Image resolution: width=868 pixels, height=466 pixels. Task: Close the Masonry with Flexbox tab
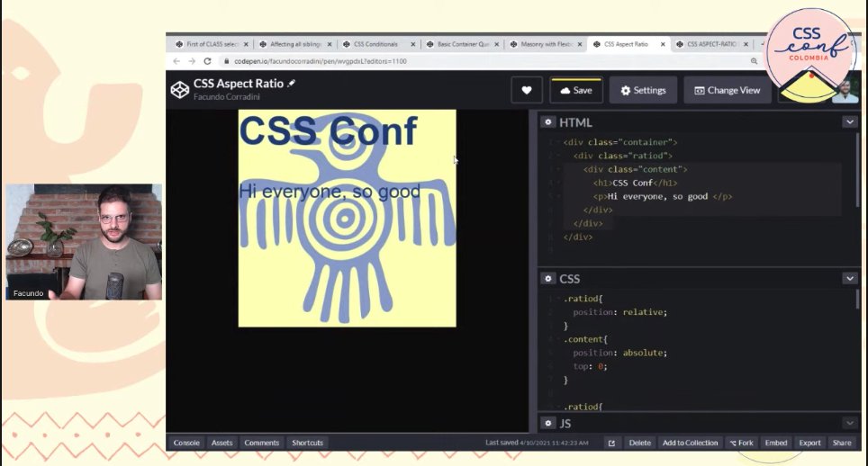pyautogui.click(x=580, y=44)
